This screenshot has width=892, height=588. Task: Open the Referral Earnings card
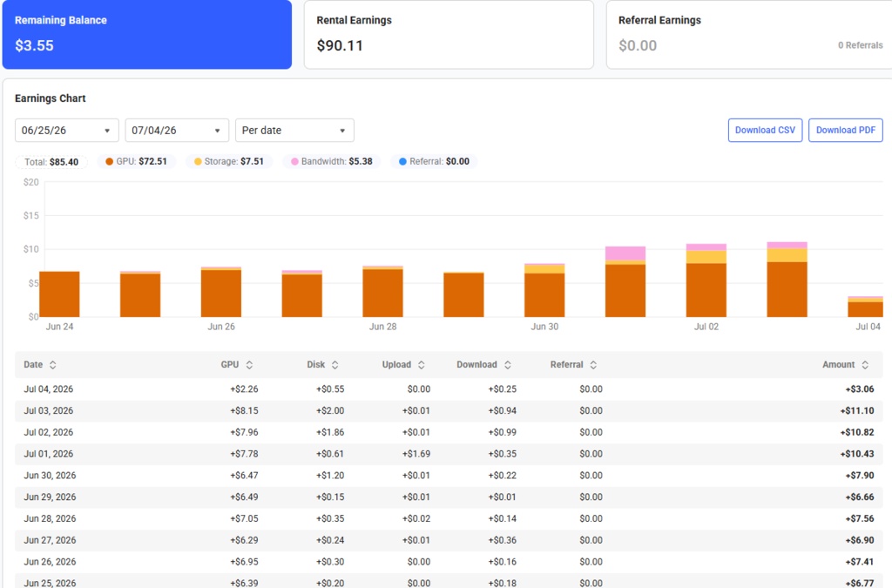[x=749, y=34]
